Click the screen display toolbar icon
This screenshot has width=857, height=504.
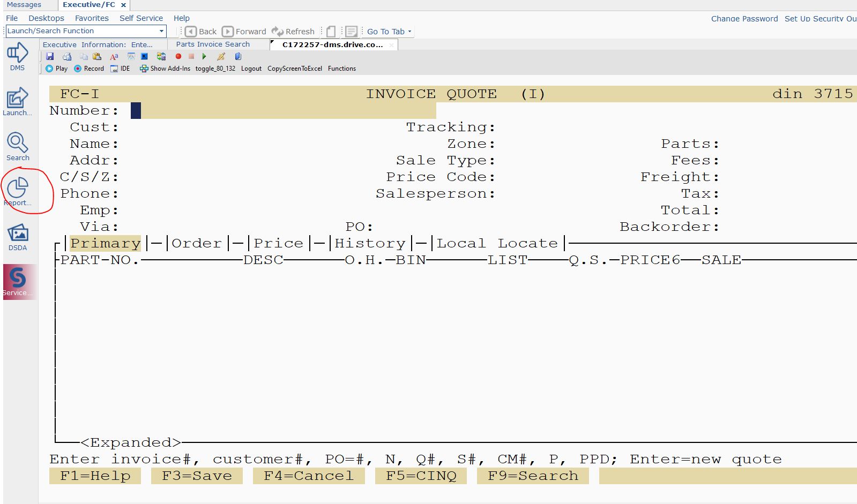(131, 56)
